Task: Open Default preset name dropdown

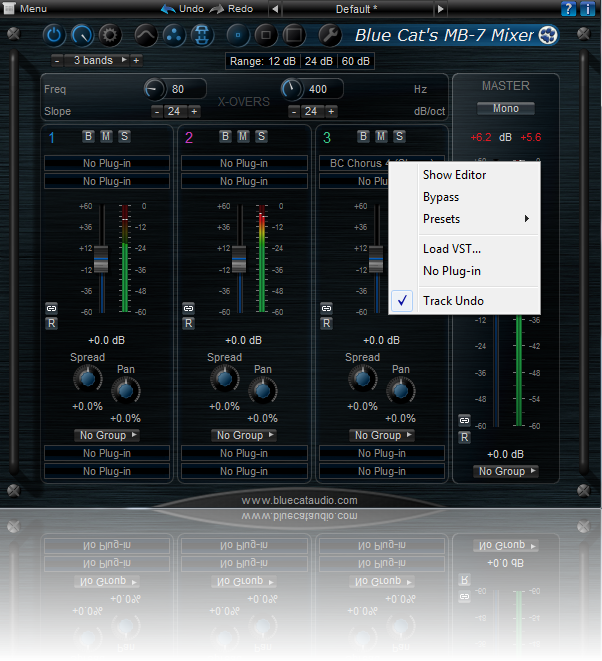Action: coord(357,9)
